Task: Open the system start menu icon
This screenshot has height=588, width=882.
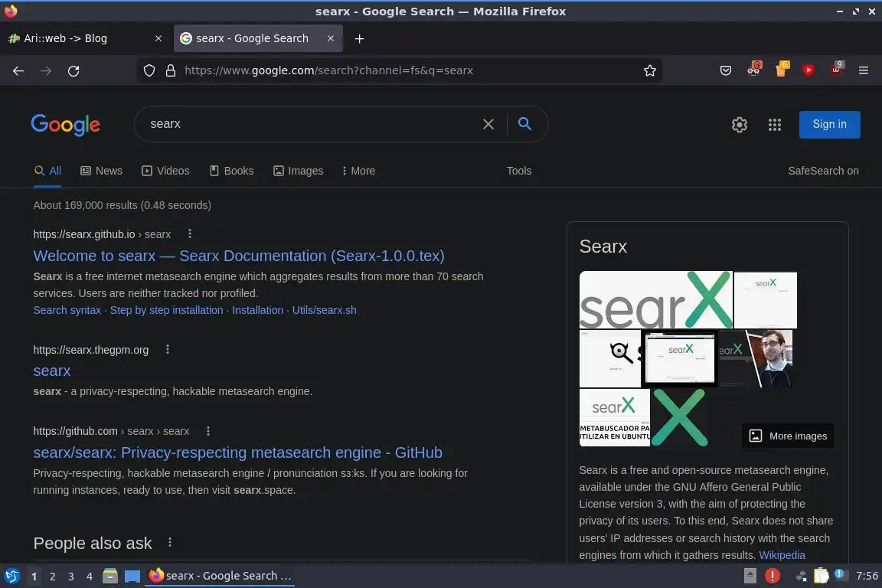Action: (x=11, y=576)
